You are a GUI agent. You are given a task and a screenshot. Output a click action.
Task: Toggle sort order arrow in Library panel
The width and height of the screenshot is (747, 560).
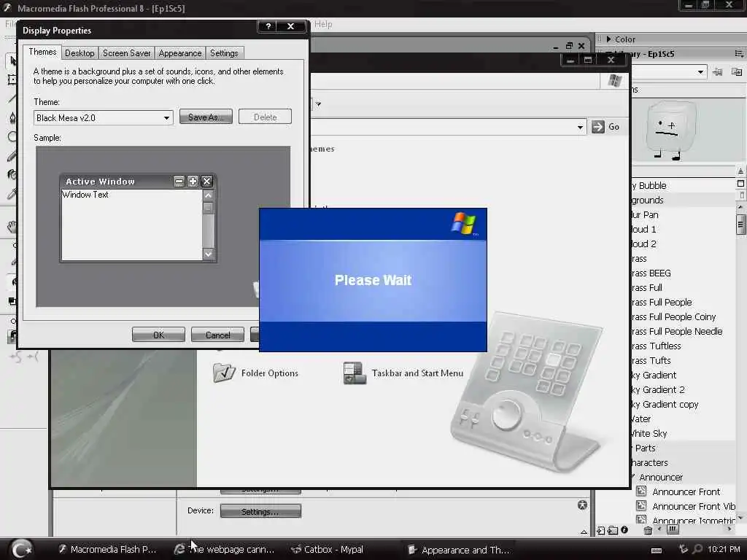[x=740, y=171]
